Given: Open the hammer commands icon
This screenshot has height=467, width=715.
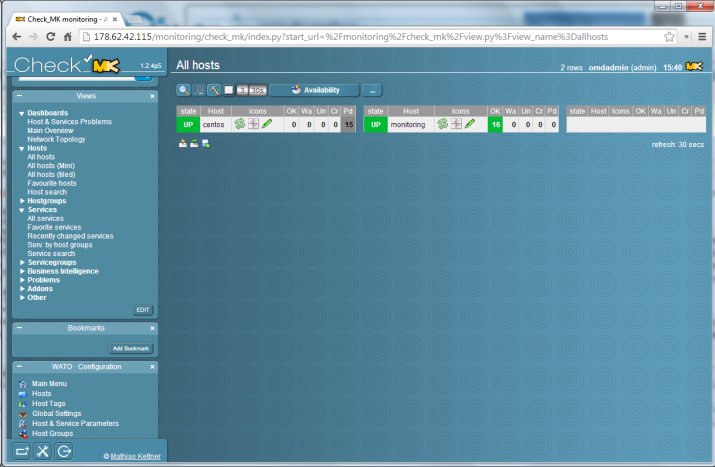Looking at the screenshot, I should (214, 90).
